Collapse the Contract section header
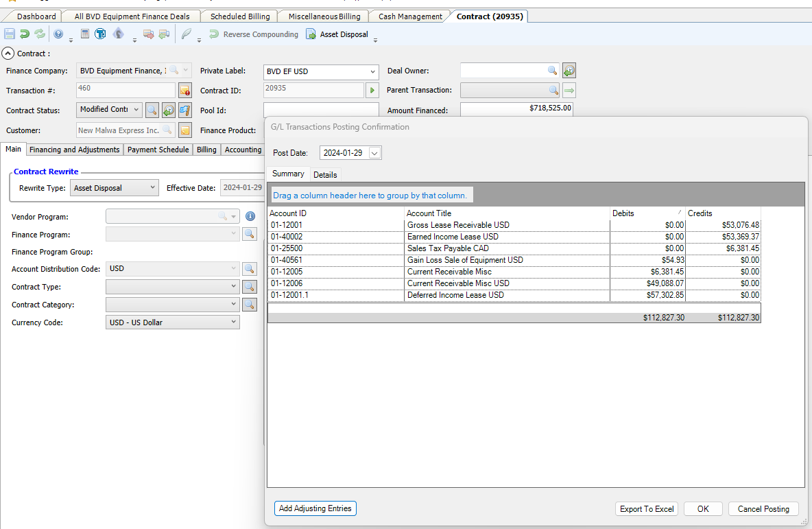The width and height of the screenshot is (812, 529). pyautogui.click(x=8, y=54)
